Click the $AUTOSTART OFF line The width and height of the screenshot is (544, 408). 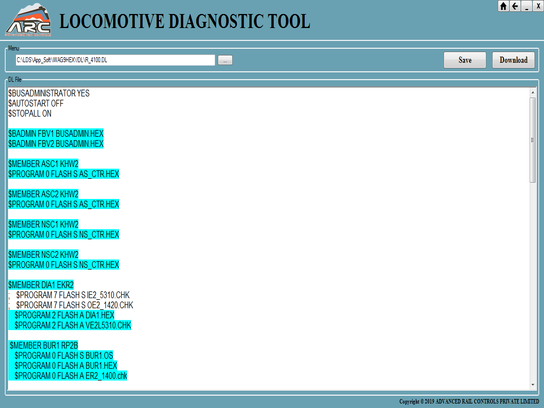(36, 103)
